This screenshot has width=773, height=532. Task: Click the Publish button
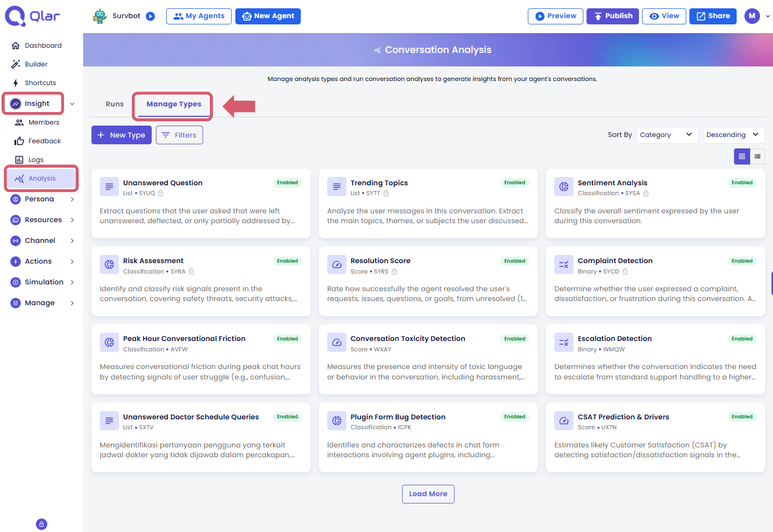point(613,16)
